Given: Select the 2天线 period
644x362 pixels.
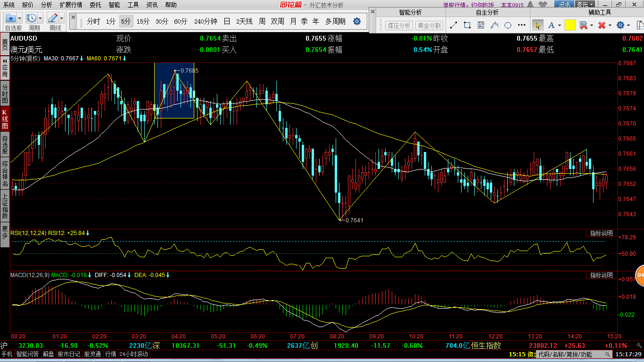Looking at the screenshot, I should (x=244, y=21).
